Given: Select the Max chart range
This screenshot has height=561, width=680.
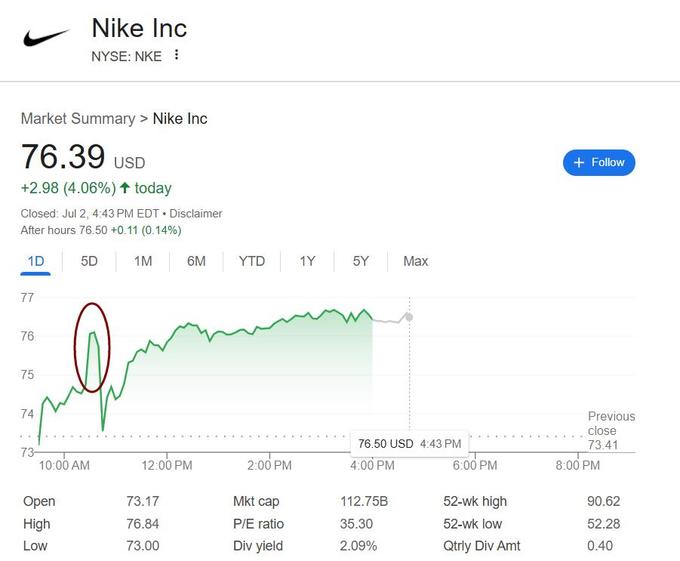Looking at the screenshot, I should [415, 261].
